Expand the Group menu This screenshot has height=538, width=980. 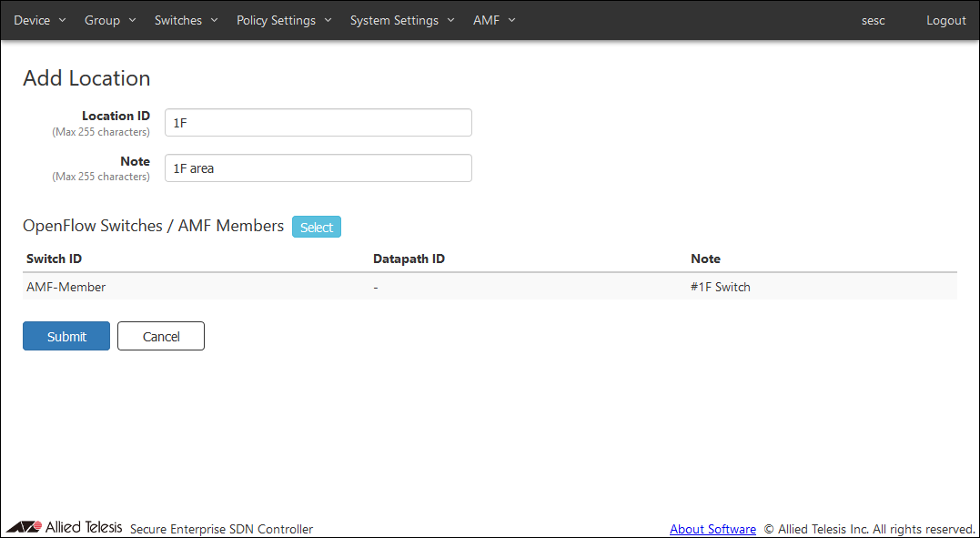pos(109,20)
